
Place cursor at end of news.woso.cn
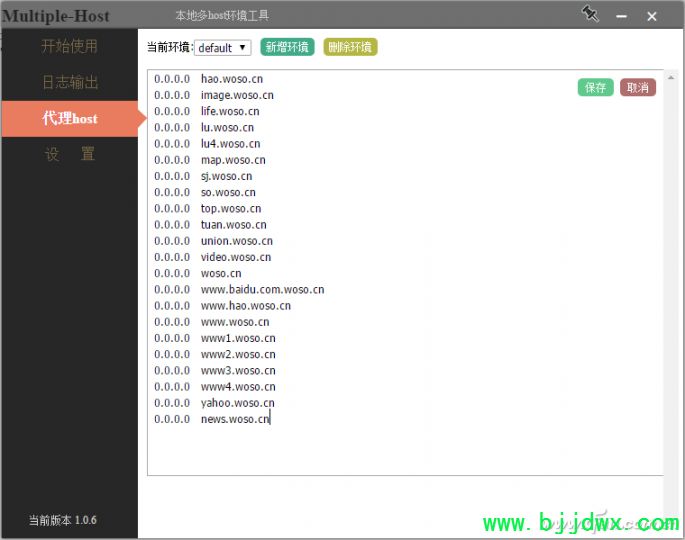click(x=270, y=419)
